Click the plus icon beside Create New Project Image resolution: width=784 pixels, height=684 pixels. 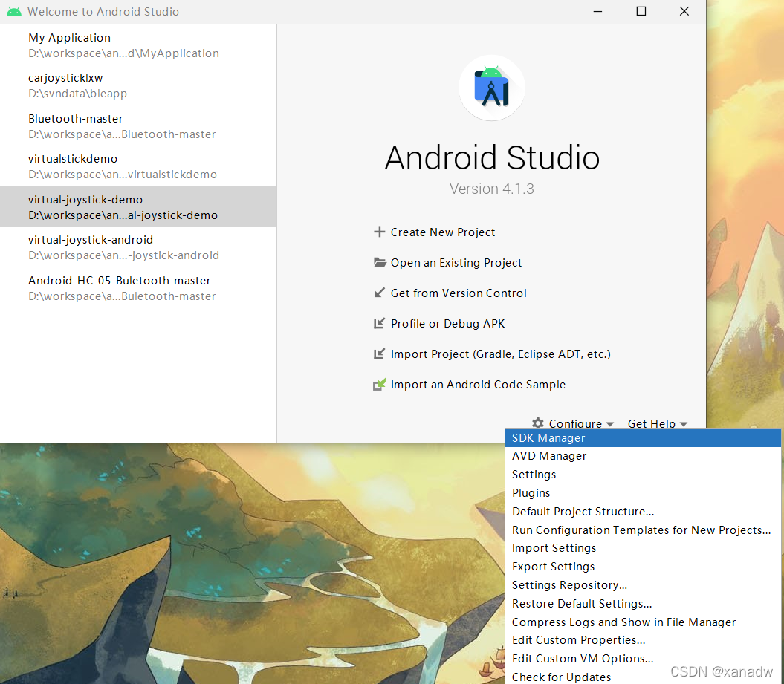[x=380, y=232]
